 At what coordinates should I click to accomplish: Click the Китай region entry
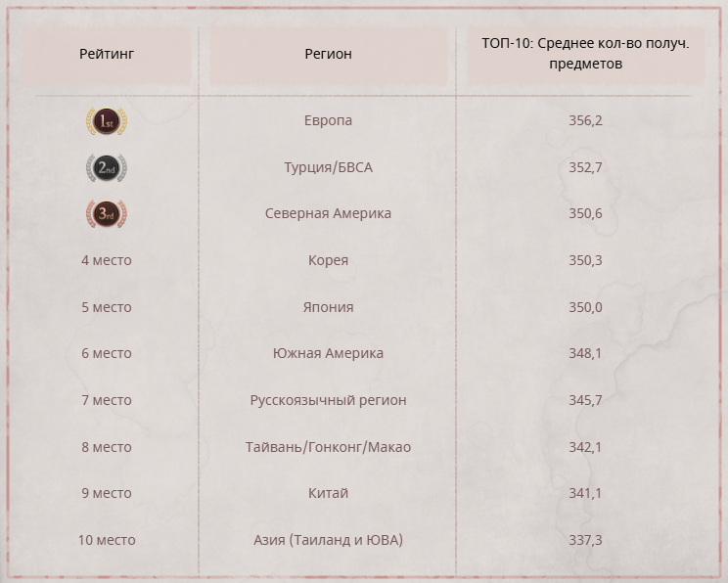(x=328, y=493)
